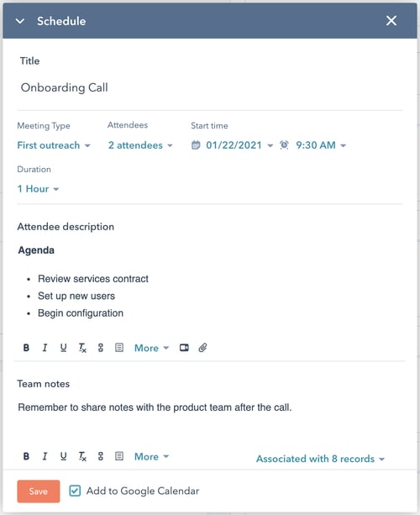Change the start date 01/22/2021

click(232, 145)
